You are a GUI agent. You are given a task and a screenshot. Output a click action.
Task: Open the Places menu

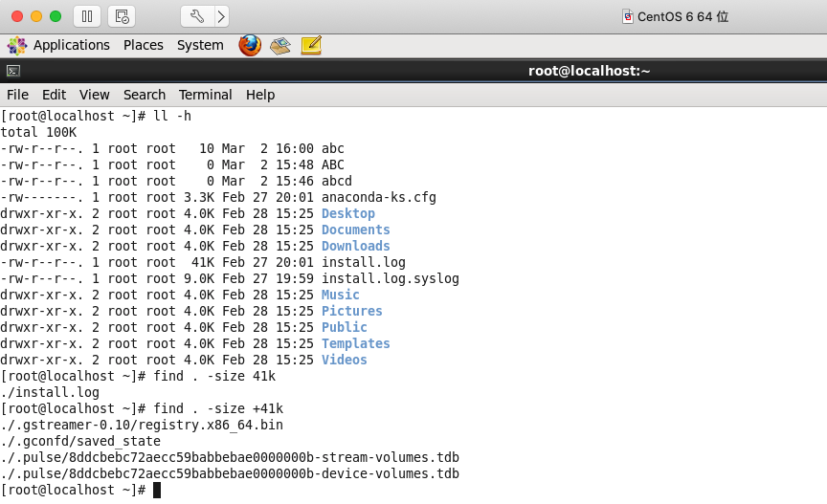coord(143,45)
